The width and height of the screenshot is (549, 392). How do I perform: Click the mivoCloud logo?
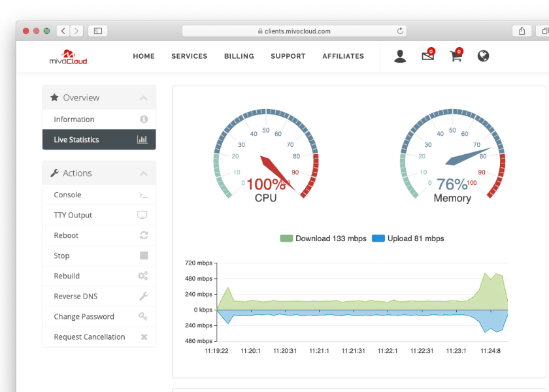(x=68, y=57)
